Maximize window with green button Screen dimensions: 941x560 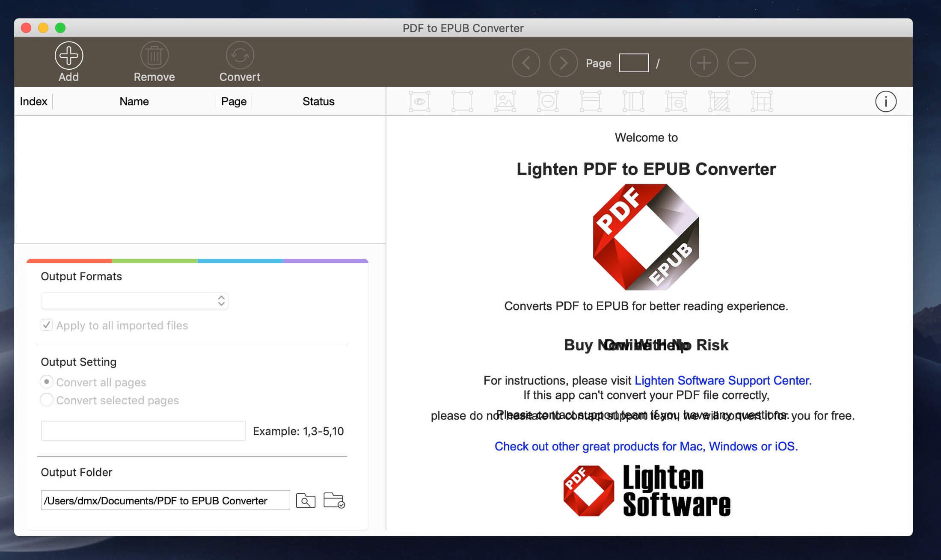pos(60,28)
